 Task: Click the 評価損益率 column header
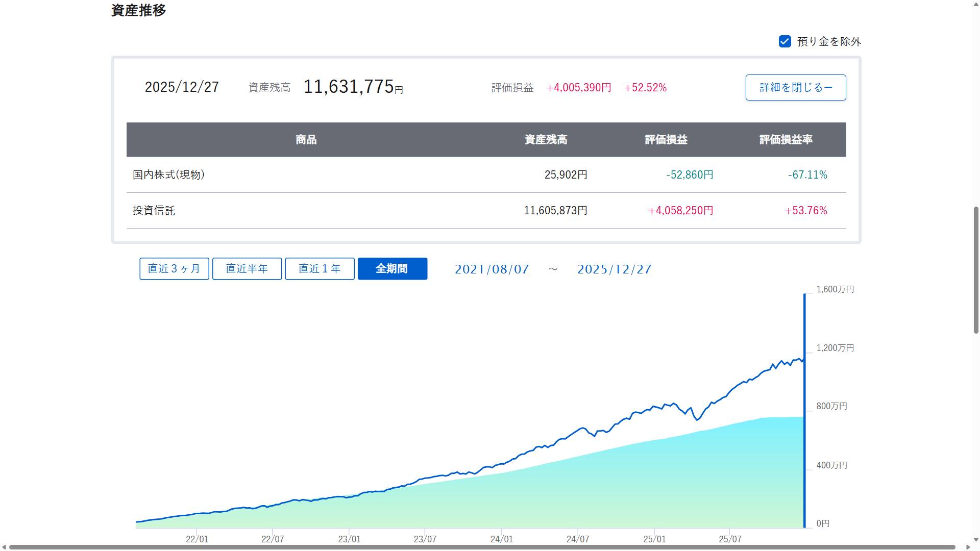pyautogui.click(x=786, y=140)
